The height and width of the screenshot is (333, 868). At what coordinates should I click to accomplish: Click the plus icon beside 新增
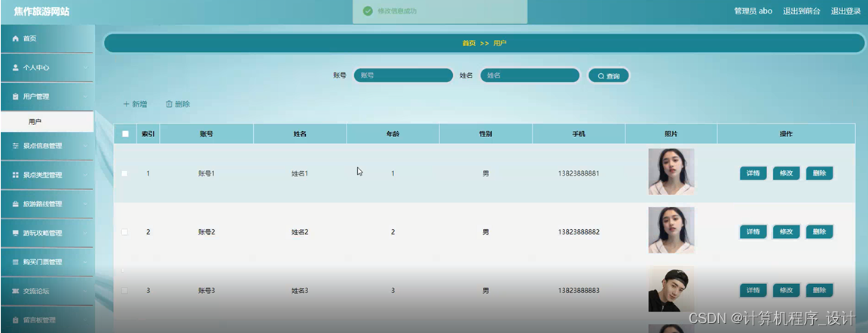pyautogui.click(x=127, y=104)
